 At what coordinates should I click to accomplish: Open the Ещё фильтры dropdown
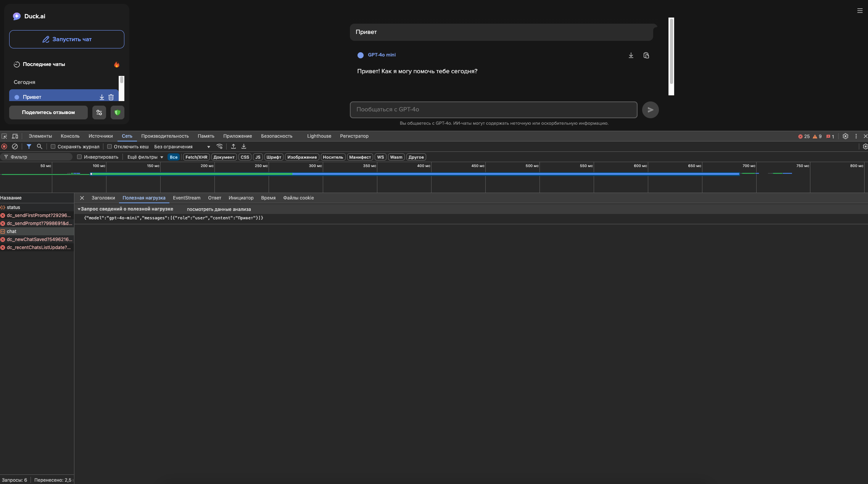point(145,157)
